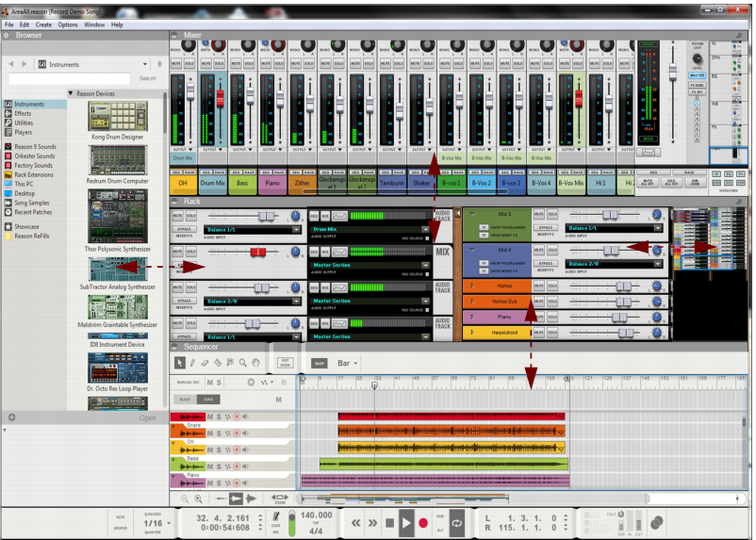Open the Options menu
The height and width of the screenshot is (540, 756).
tap(68, 25)
